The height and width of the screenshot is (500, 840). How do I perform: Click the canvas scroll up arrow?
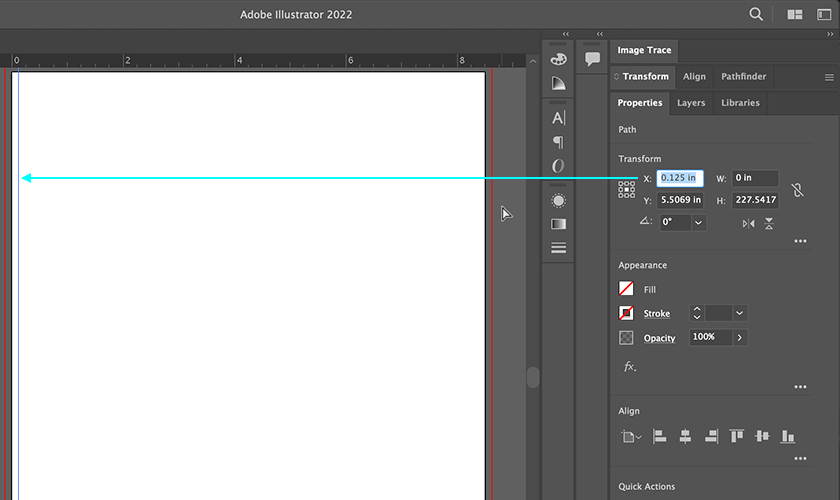point(532,61)
